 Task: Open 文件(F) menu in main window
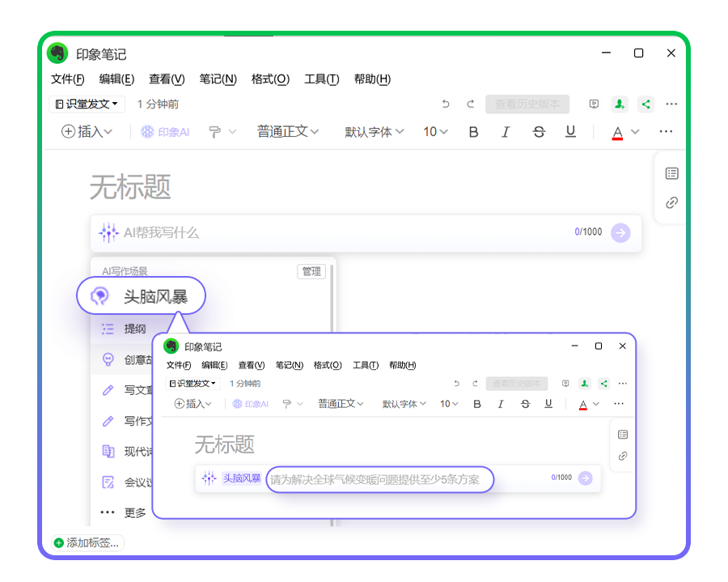(x=68, y=79)
